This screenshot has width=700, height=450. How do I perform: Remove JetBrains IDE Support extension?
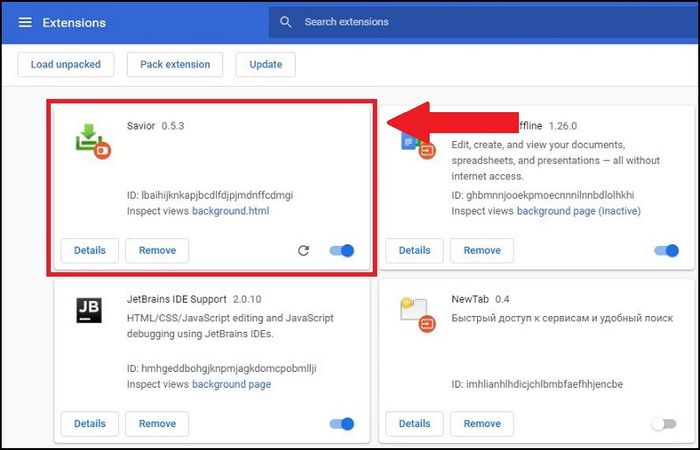point(157,424)
